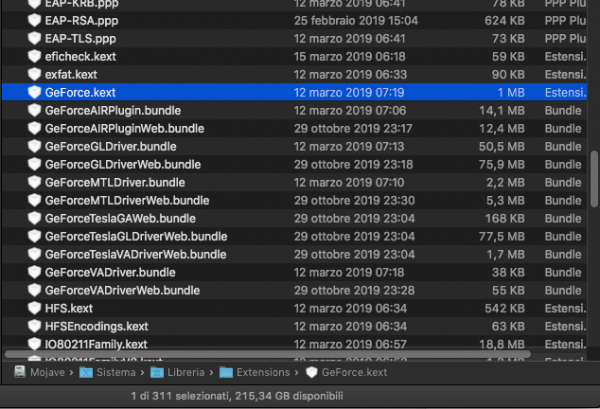The height and width of the screenshot is (409, 600).
Task: Select the HFSEncodings.kext file name
Action: click(96, 326)
